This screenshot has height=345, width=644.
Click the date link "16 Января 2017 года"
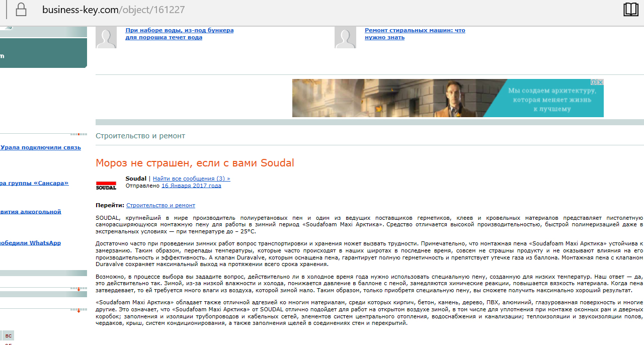[x=191, y=186]
